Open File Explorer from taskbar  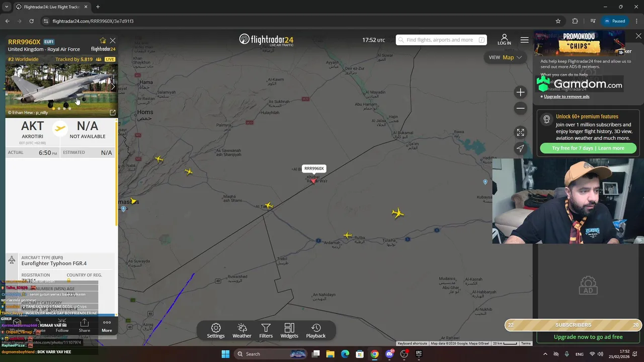[330, 354]
